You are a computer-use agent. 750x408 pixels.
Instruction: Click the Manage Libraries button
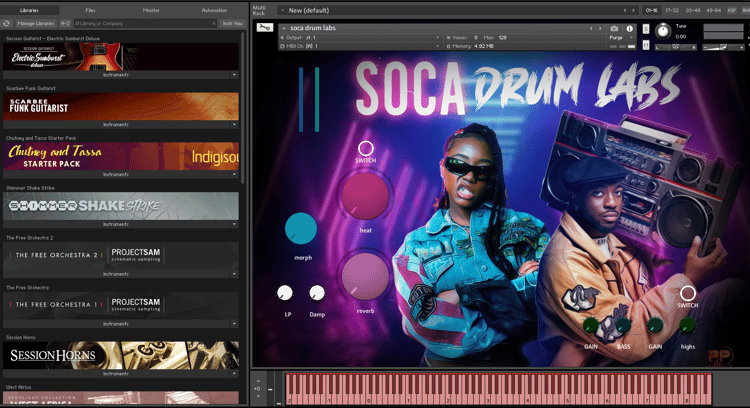click(x=36, y=23)
